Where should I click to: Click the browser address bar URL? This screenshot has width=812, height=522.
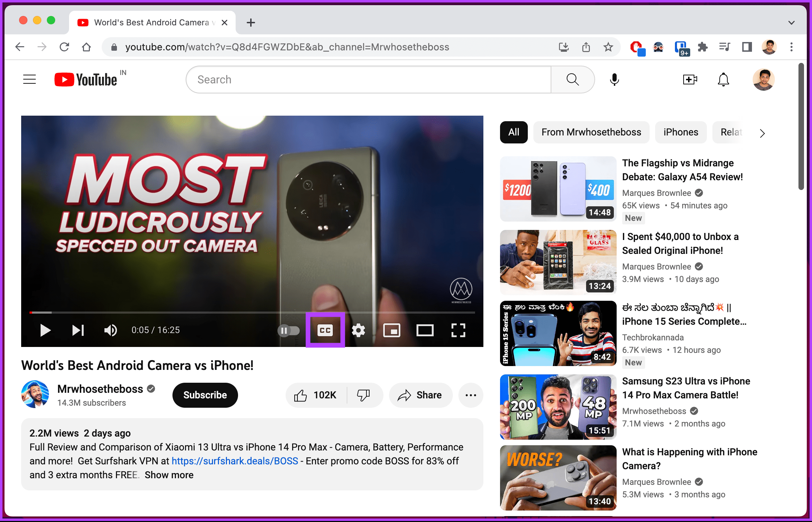(x=287, y=47)
